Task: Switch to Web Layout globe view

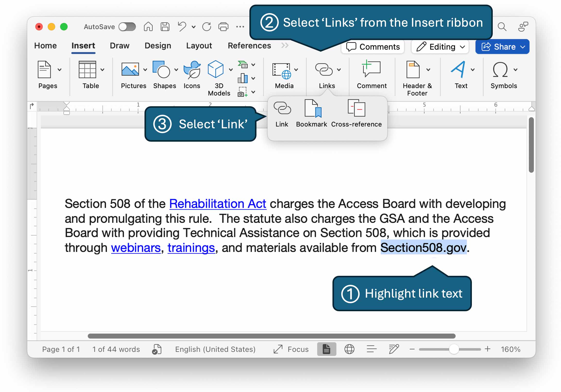Action: point(349,349)
